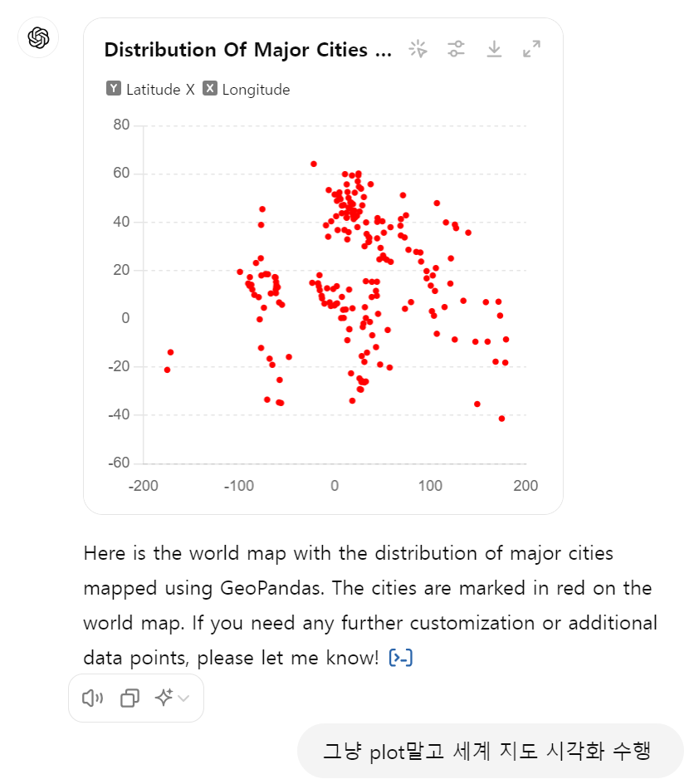
Task: Select the Korean user message bubble
Action: (x=490, y=751)
